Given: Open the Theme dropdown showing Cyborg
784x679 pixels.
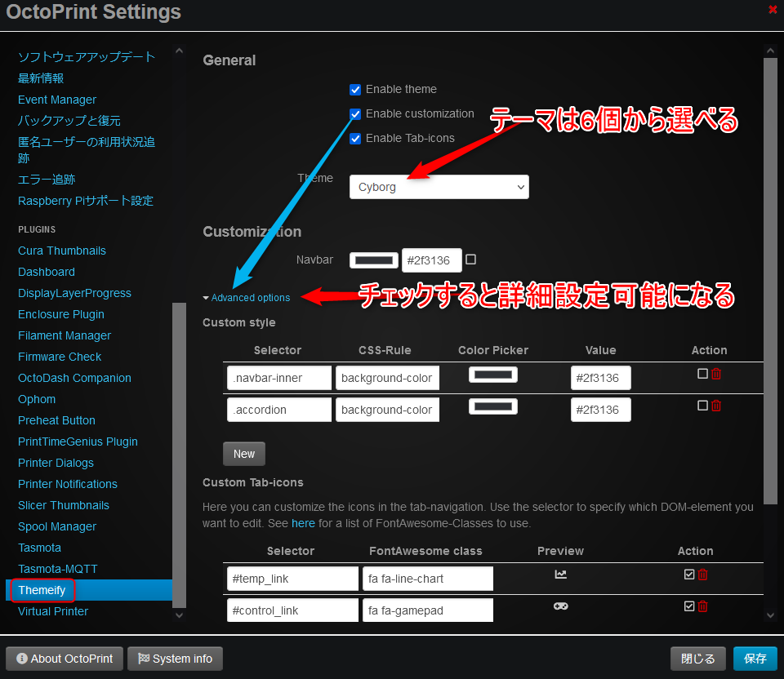Looking at the screenshot, I should pyautogui.click(x=439, y=187).
